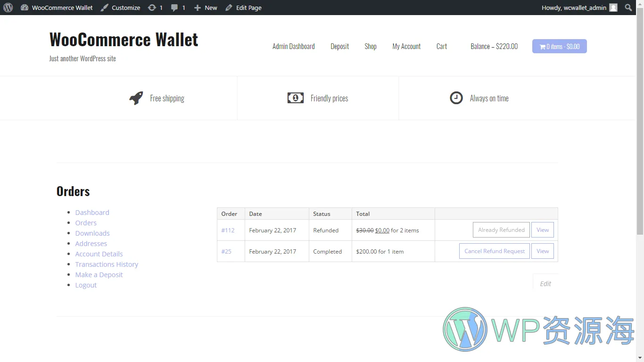The height and width of the screenshot is (362, 644).
Task: Click the cart icon in the header button
Action: (542, 47)
